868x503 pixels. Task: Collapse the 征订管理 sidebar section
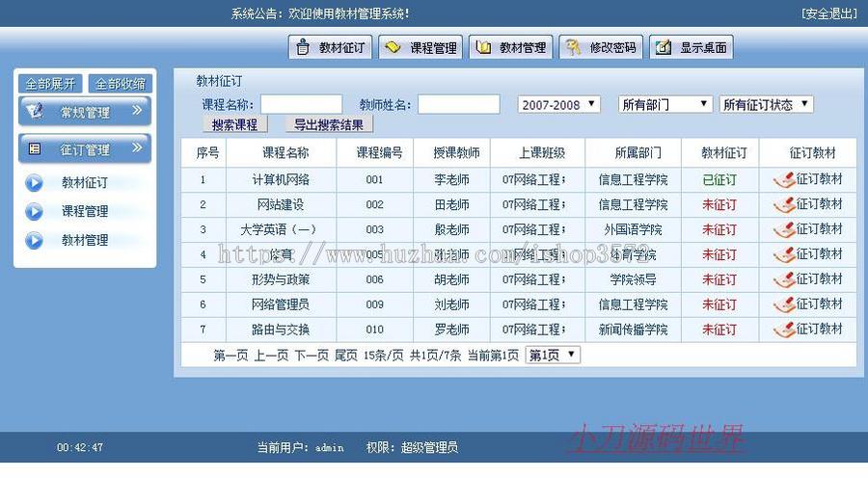coord(85,148)
